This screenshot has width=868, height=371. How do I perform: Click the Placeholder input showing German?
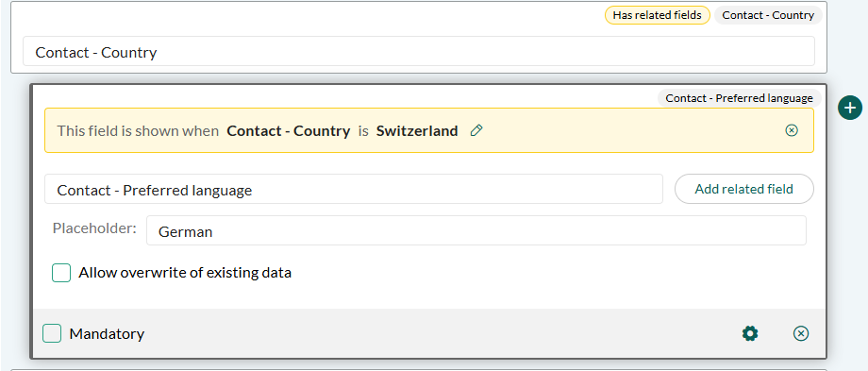476,230
